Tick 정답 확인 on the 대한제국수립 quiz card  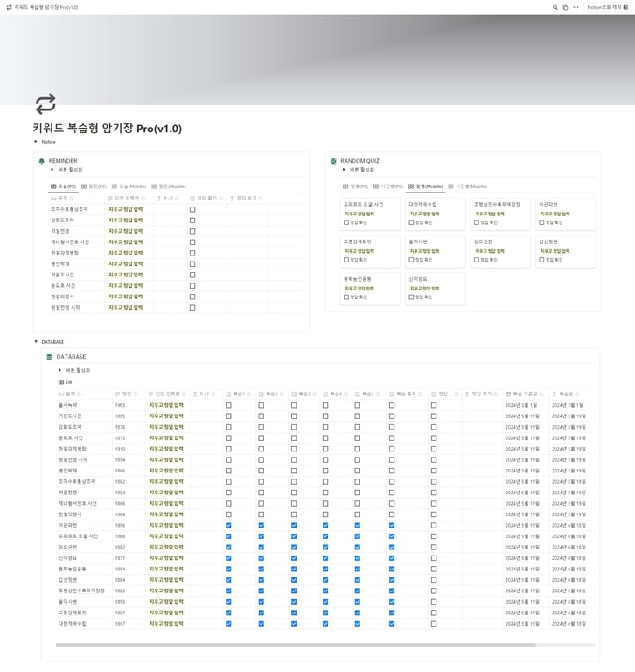point(411,222)
